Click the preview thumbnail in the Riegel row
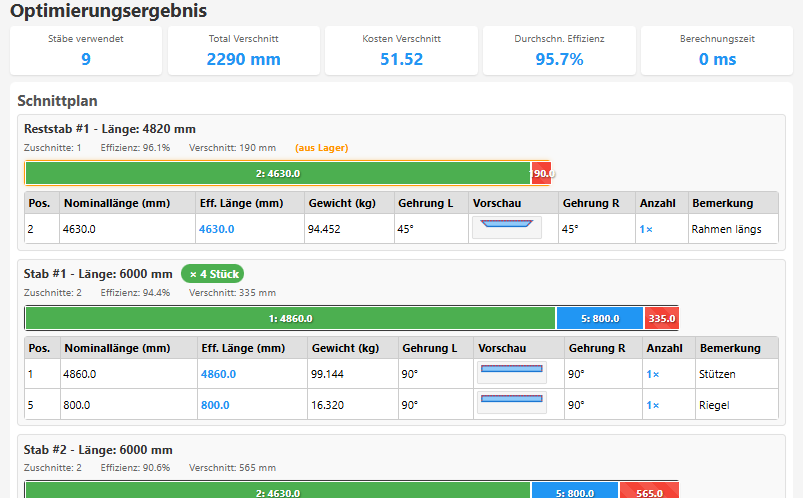This screenshot has width=803, height=498. click(x=511, y=404)
